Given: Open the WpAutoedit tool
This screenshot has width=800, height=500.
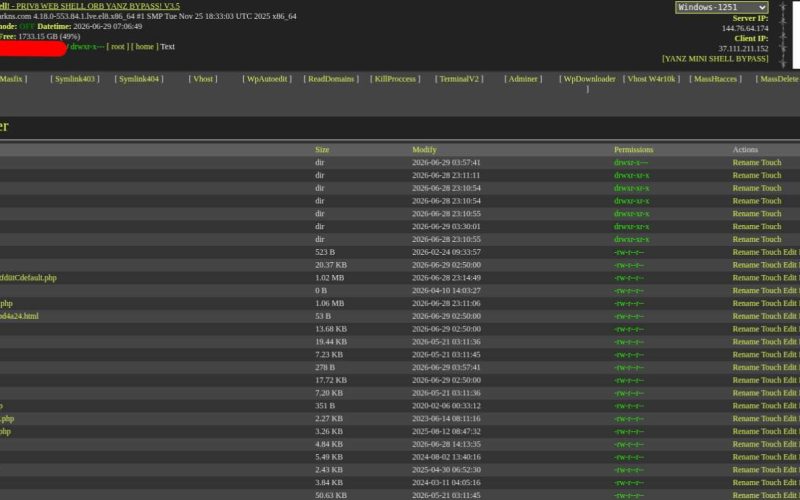Looking at the screenshot, I should point(267,79).
